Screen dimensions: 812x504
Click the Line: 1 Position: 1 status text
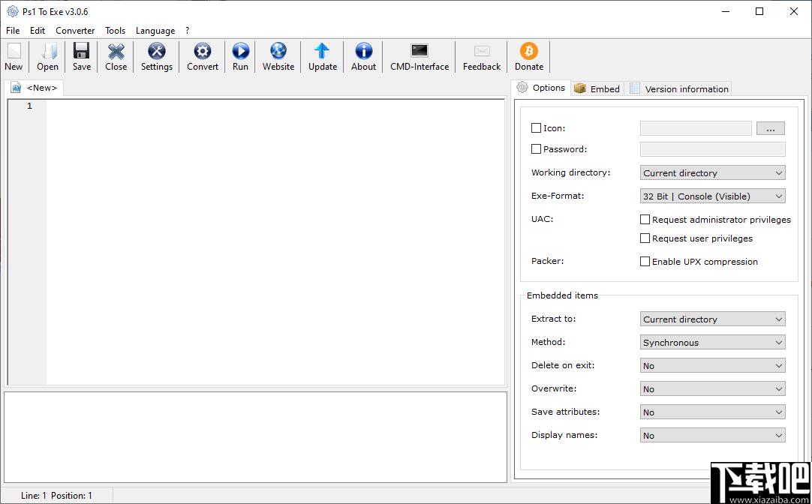(x=56, y=496)
